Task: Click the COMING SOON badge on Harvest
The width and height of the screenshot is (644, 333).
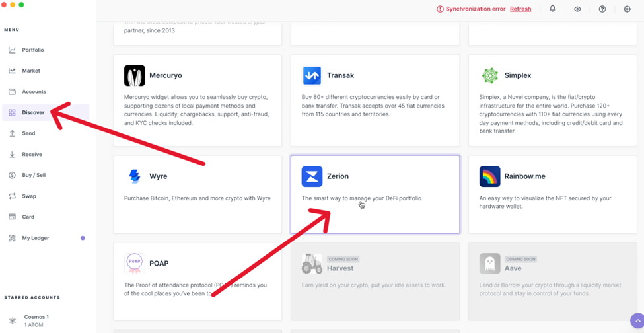Action: coord(343,259)
